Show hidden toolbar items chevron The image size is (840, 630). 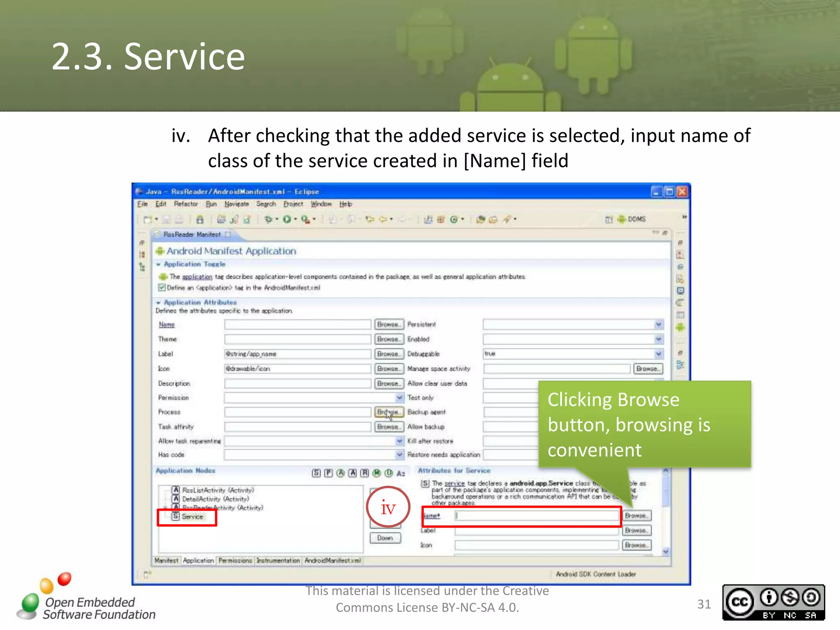point(684,217)
